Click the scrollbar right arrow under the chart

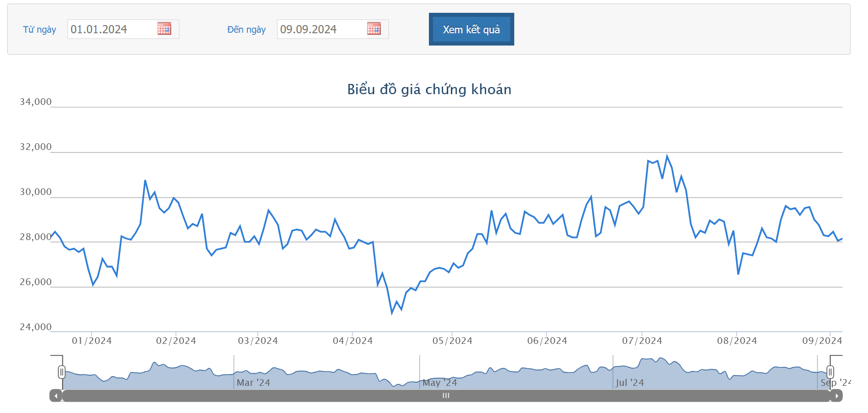point(836,396)
